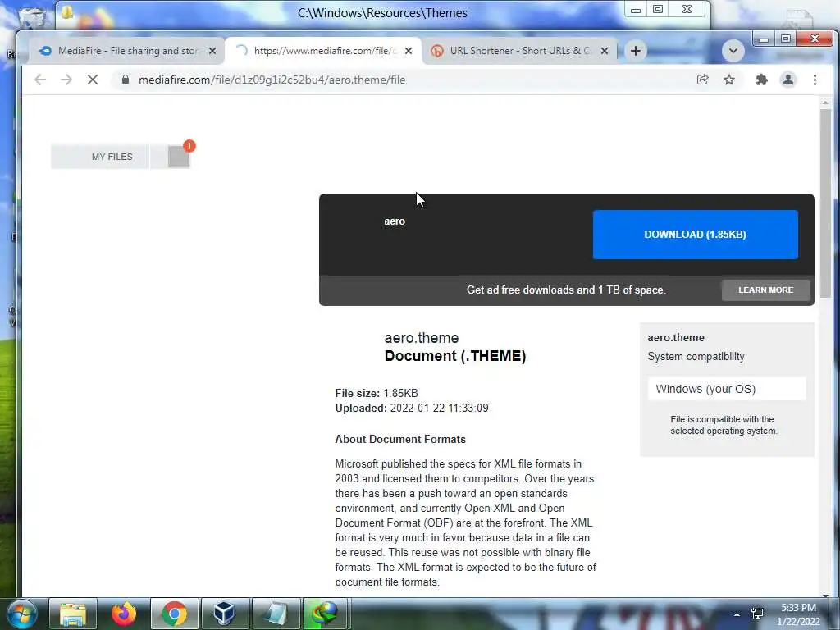The image size is (840, 630).
Task: View site information lock icon
Action: (x=126, y=80)
